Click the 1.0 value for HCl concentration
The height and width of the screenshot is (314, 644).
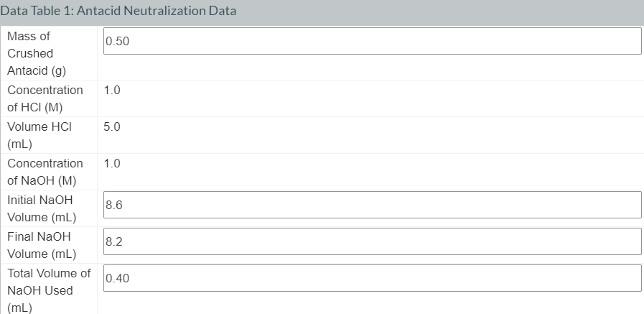coord(112,91)
